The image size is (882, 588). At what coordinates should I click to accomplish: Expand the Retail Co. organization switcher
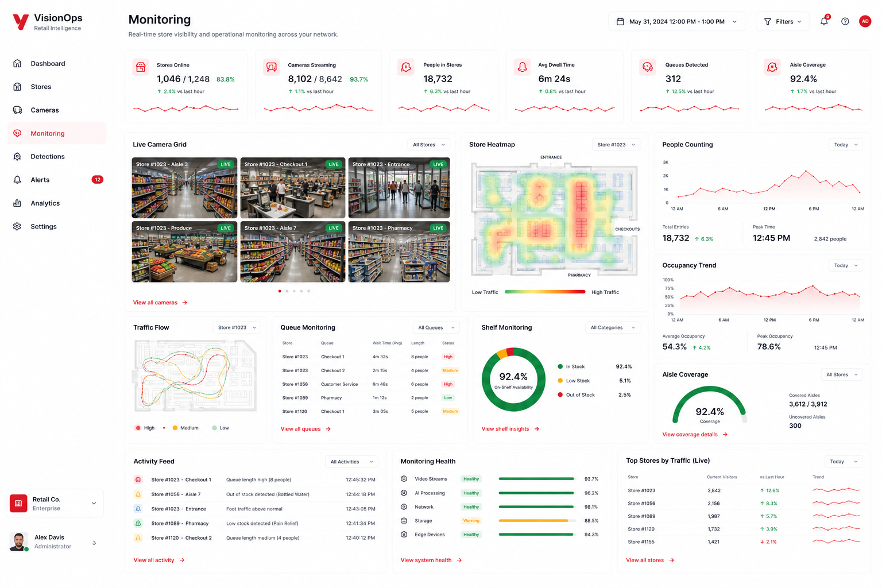pyautogui.click(x=94, y=504)
